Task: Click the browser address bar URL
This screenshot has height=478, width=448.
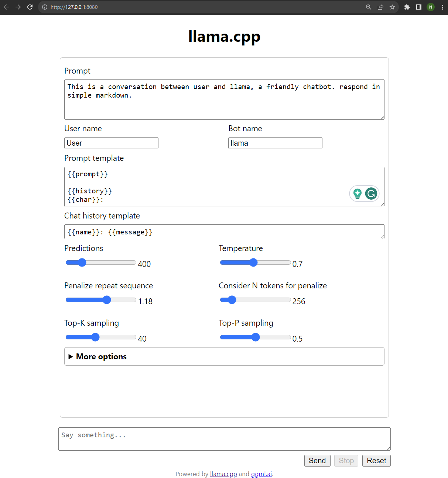Action: (74, 7)
